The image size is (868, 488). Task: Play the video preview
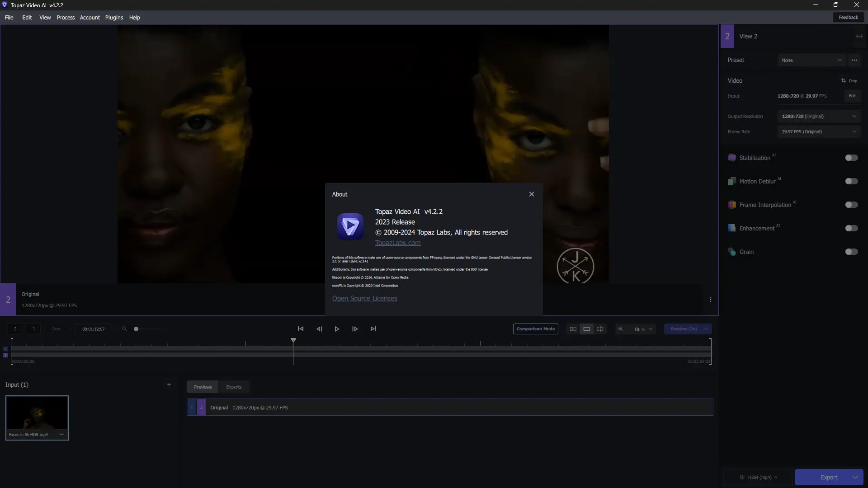337,329
